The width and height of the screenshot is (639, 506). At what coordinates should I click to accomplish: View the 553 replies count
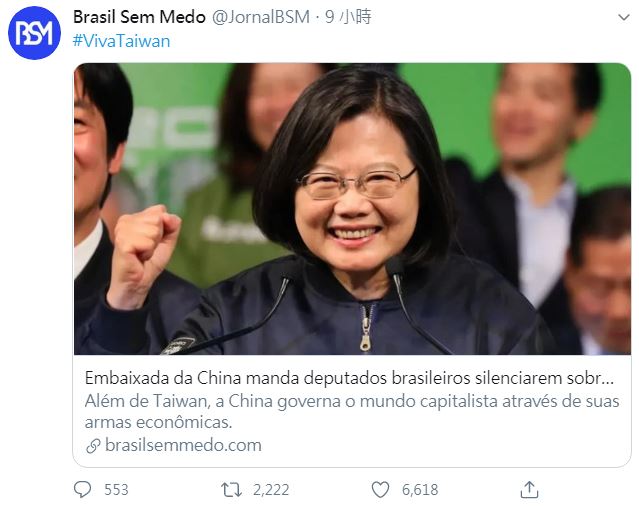[116, 489]
